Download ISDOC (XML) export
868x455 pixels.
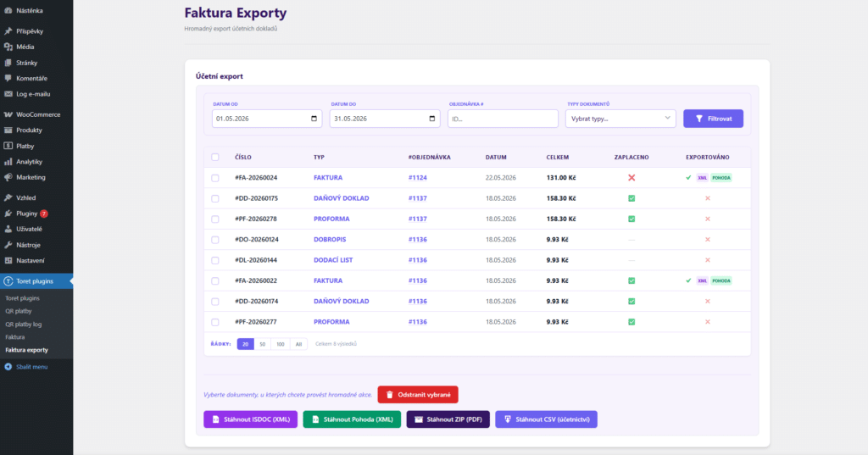pos(250,419)
